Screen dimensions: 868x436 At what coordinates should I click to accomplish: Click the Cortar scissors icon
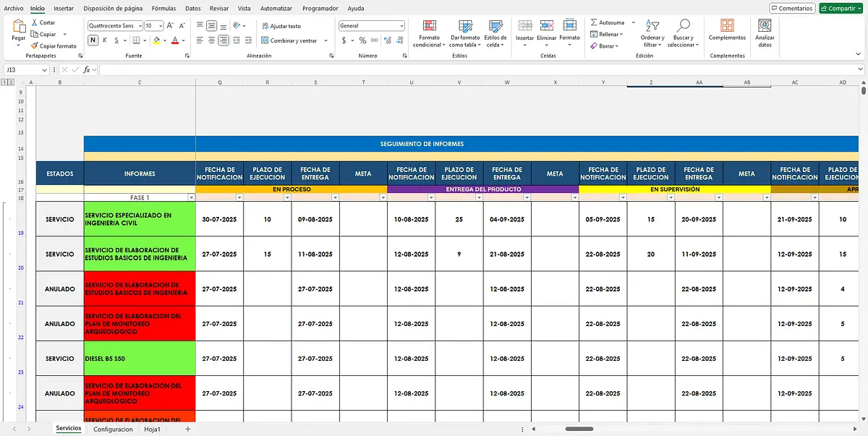33,22
